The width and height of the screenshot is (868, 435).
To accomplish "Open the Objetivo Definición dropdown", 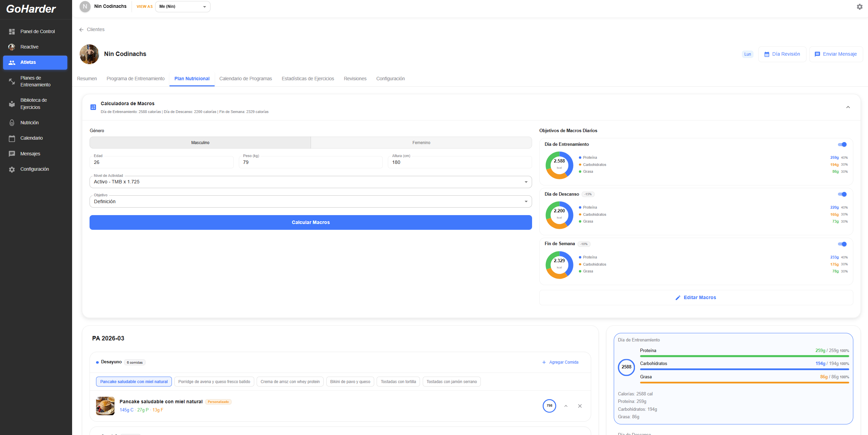I will click(x=311, y=201).
